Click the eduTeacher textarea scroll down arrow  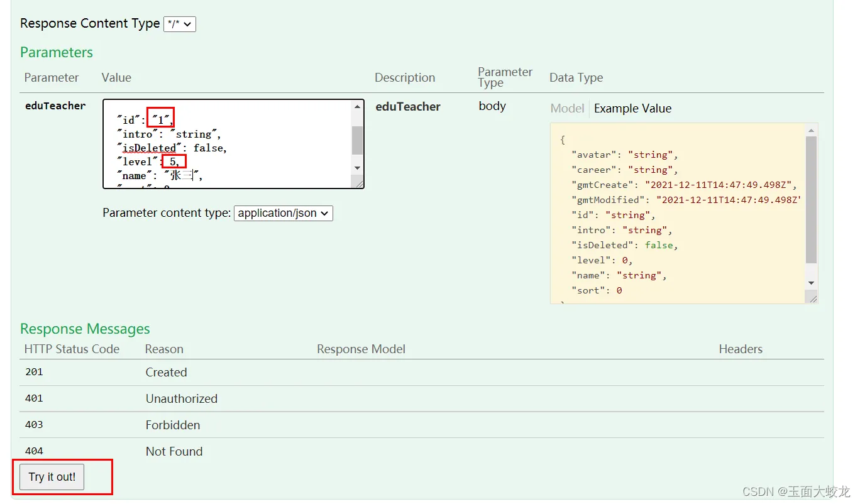click(357, 168)
